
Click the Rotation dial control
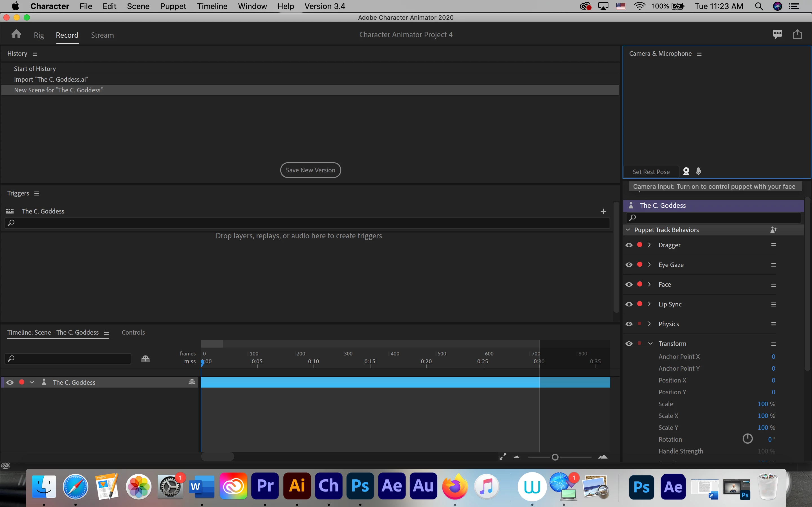(x=747, y=439)
